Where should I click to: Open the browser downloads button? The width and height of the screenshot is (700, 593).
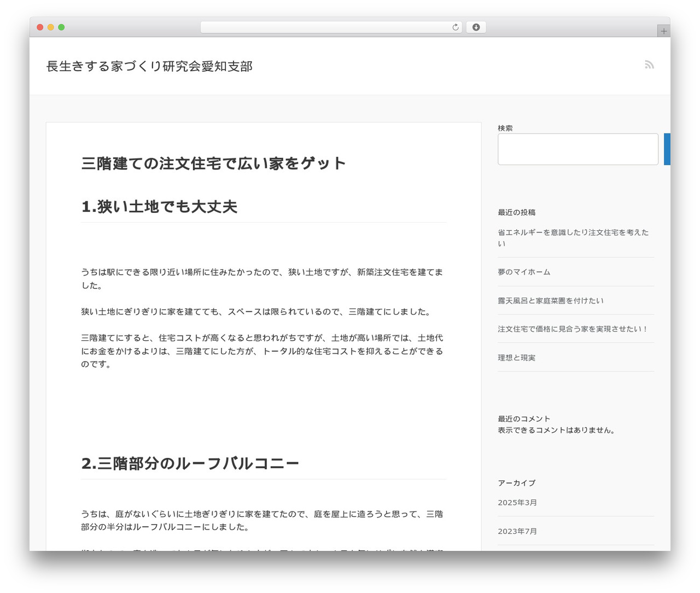(x=476, y=27)
